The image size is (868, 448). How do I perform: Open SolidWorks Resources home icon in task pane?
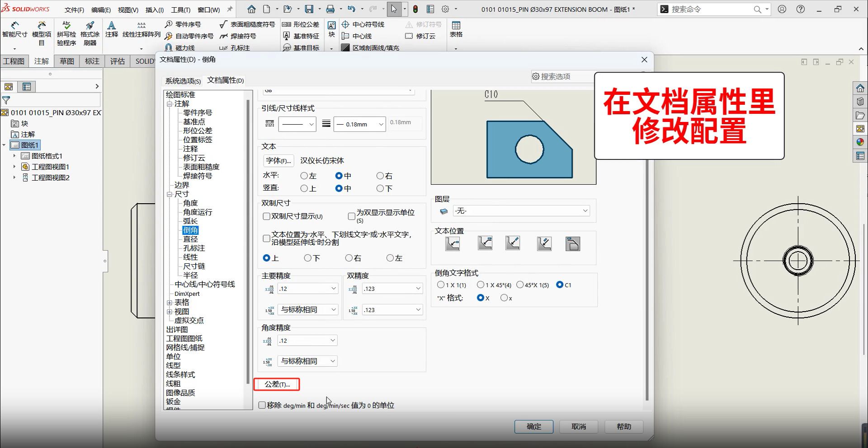pyautogui.click(x=860, y=88)
